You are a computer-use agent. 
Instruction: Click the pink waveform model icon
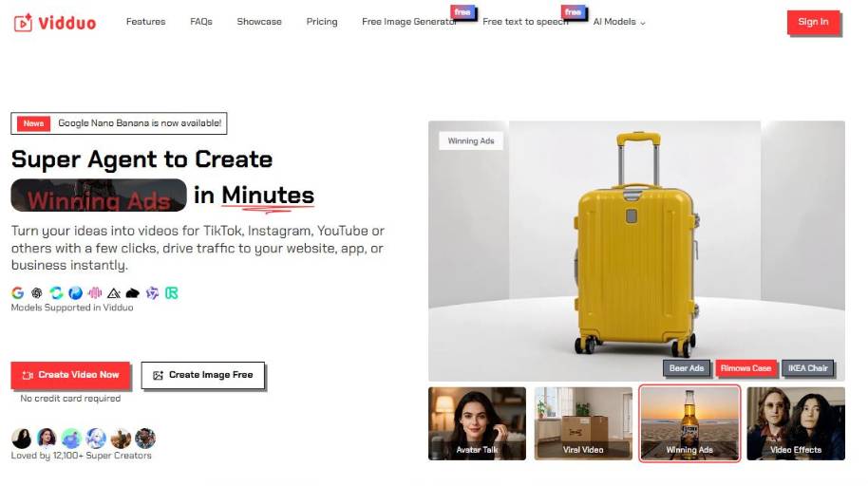[x=95, y=292]
